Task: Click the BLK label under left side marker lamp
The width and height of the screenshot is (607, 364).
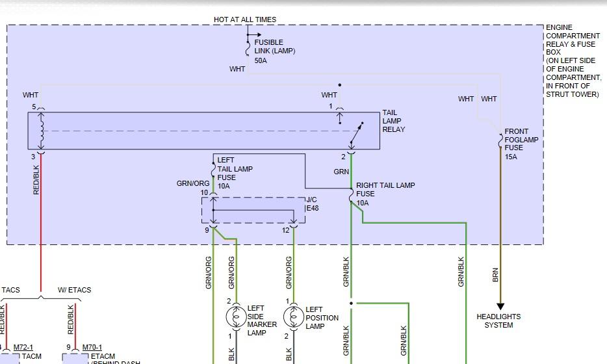Action: [x=231, y=355]
